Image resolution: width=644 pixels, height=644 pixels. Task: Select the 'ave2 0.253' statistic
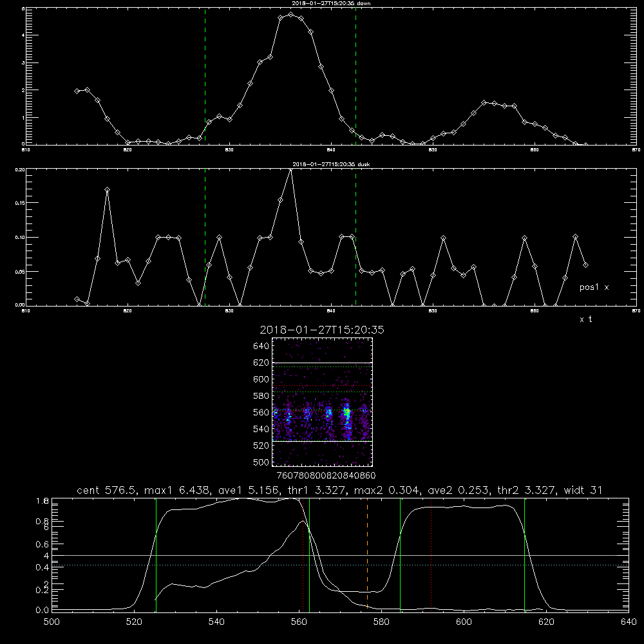(x=459, y=490)
